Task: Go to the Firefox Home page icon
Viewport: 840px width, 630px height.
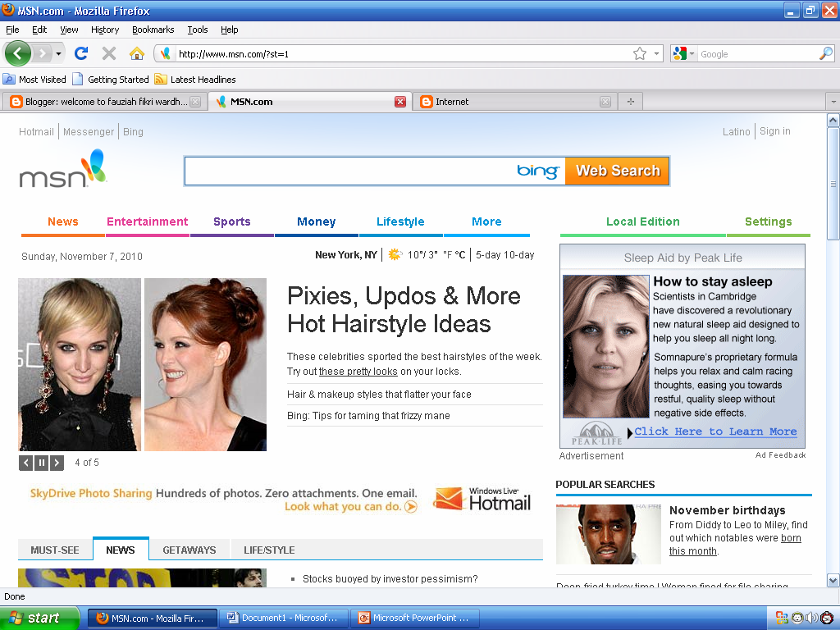Action: [137, 53]
